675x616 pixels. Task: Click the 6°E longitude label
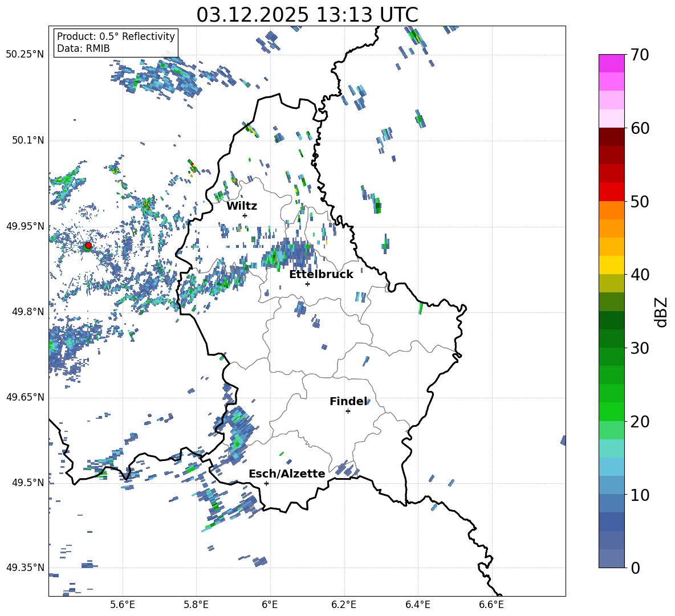270,605
